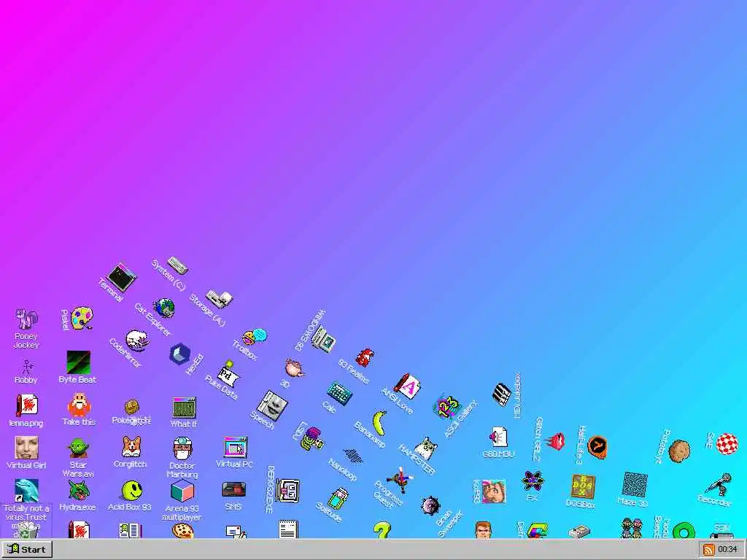The width and height of the screenshot is (747, 560).
Task: Open the 3D teapot icon
Action: tap(295, 368)
